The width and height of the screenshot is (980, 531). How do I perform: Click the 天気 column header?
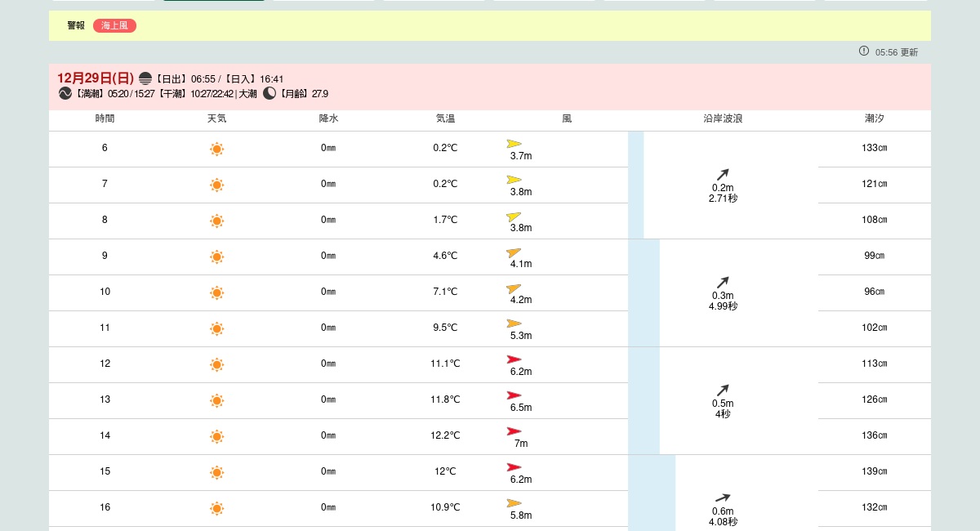coord(216,118)
